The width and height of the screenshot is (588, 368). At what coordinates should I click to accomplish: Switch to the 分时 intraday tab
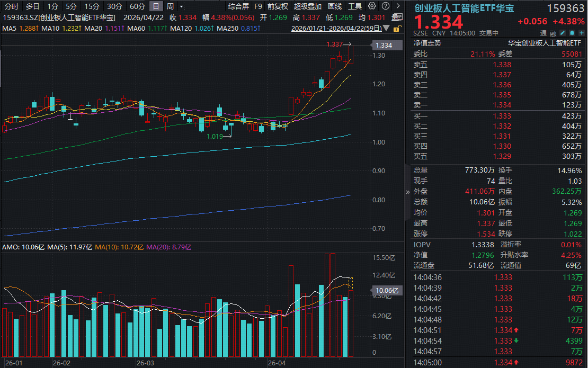11,6
